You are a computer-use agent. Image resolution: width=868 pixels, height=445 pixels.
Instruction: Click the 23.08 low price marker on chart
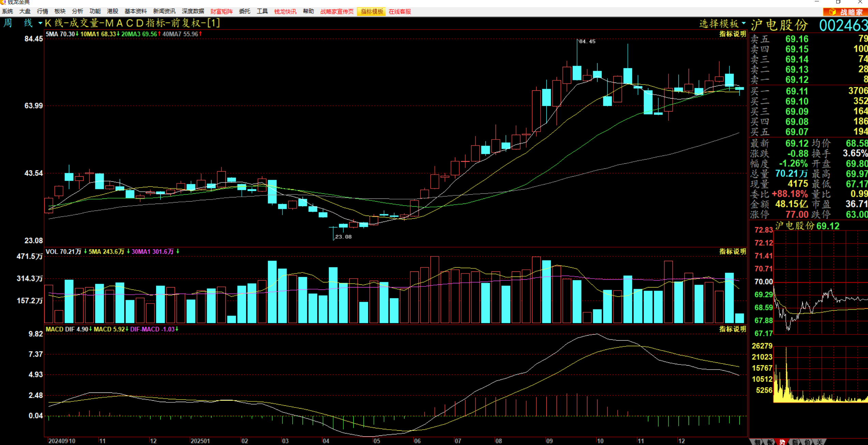coord(343,237)
